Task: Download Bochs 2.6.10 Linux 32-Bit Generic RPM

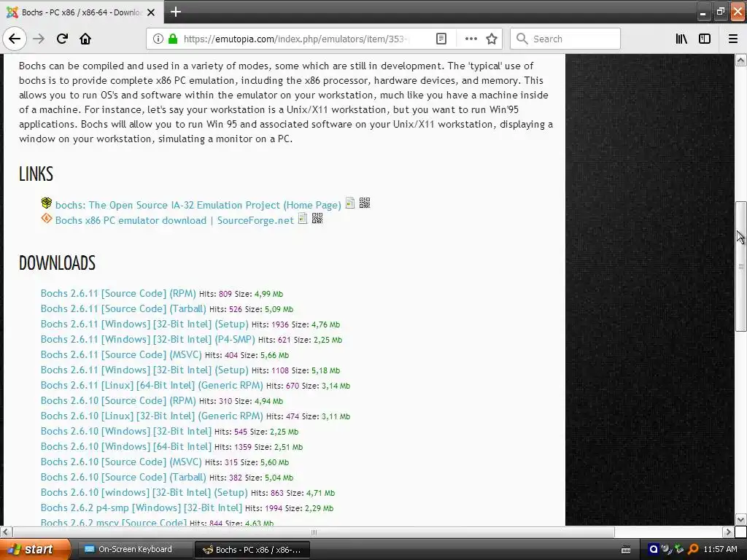Action: (152, 416)
